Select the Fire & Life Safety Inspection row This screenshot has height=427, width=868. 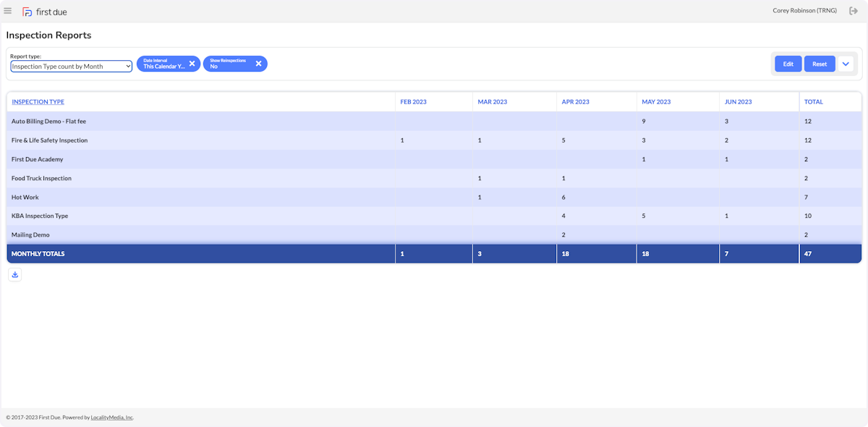[x=434, y=140]
